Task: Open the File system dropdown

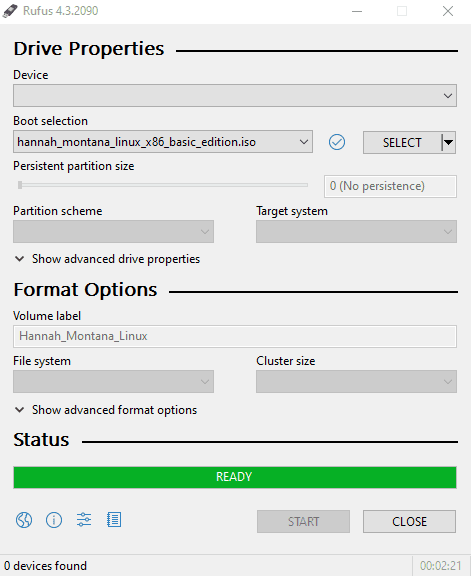Action: (113, 381)
